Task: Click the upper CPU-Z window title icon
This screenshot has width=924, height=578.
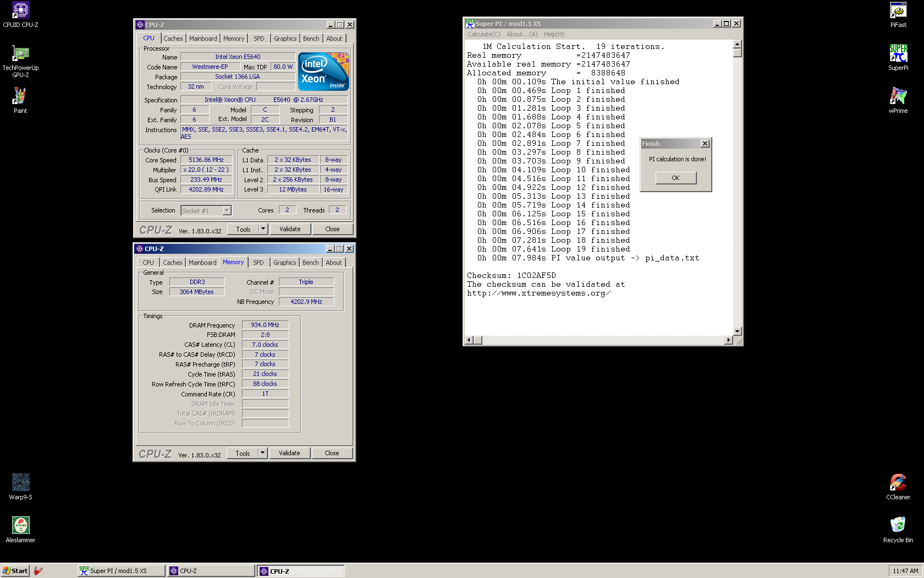Action: [140, 25]
